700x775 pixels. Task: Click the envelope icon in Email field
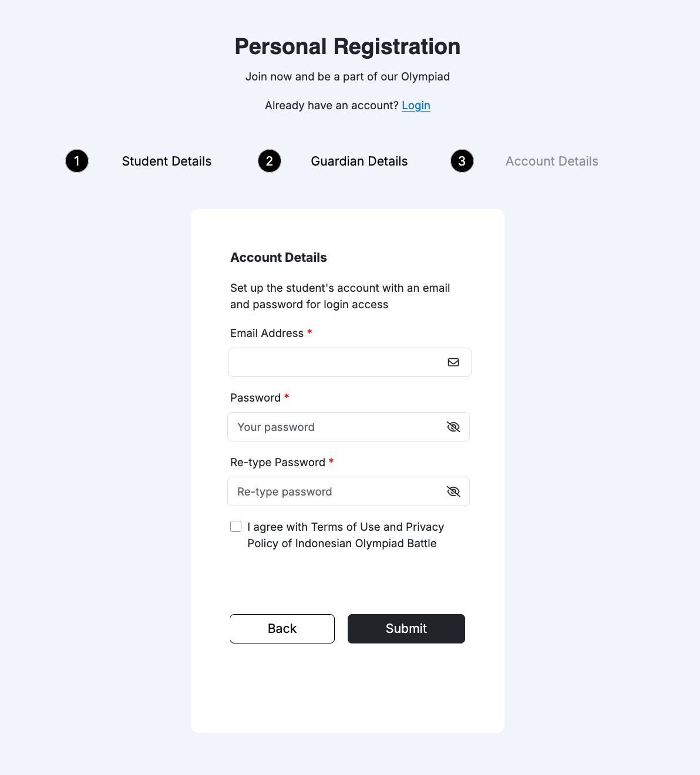[x=453, y=362]
